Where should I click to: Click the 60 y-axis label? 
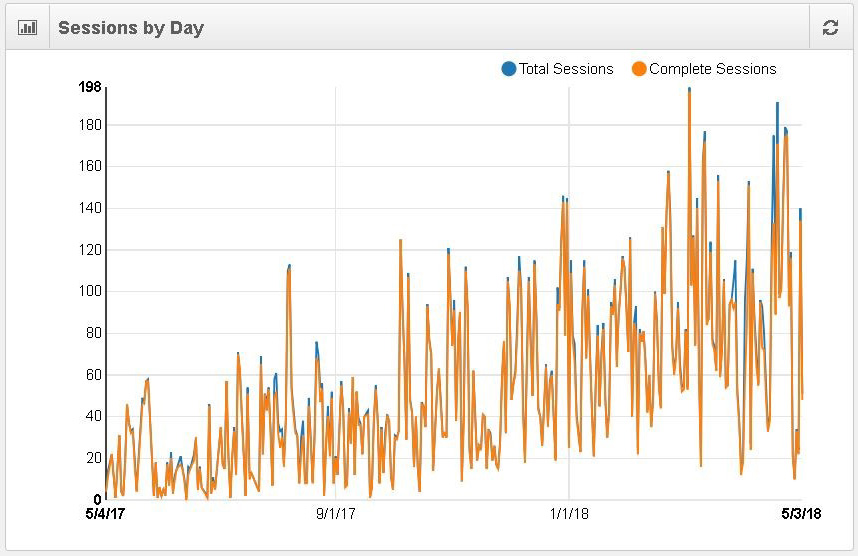(x=94, y=375)
